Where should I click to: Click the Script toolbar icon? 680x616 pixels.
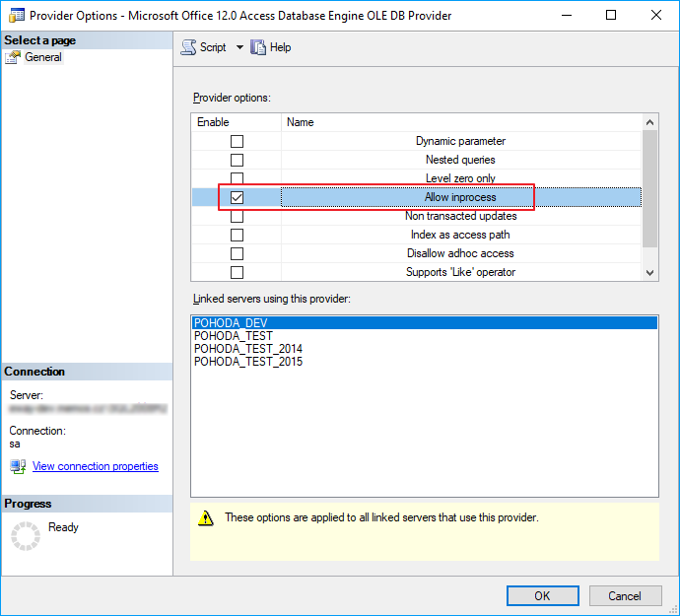[188, 47]
